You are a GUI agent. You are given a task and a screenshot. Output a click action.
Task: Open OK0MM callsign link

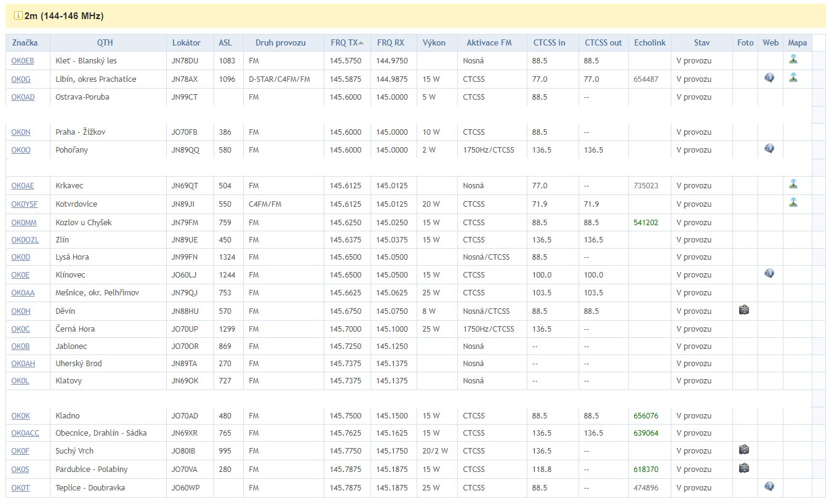pos(24,223)
